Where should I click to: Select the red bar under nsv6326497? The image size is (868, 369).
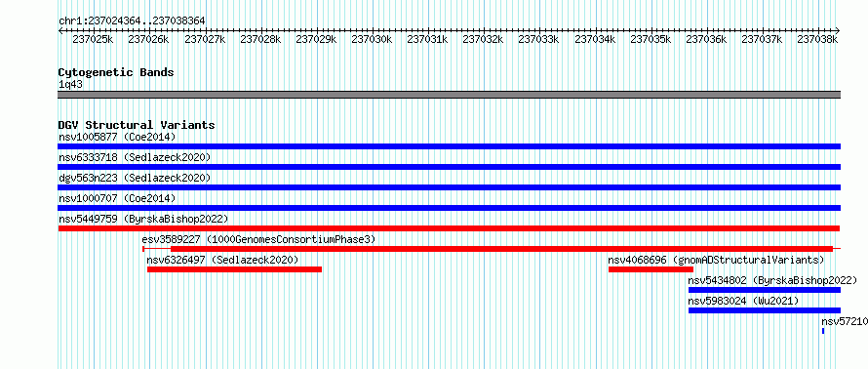(x=235, y=269)
